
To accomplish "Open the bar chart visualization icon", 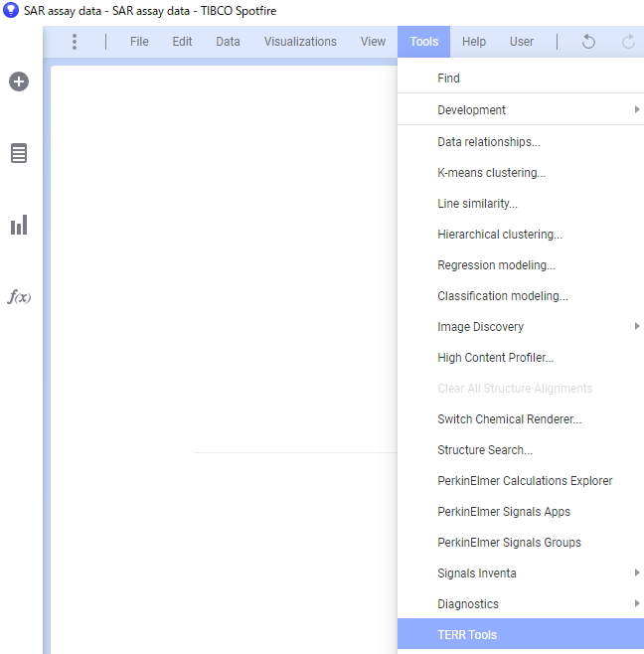I will point(19,226).
